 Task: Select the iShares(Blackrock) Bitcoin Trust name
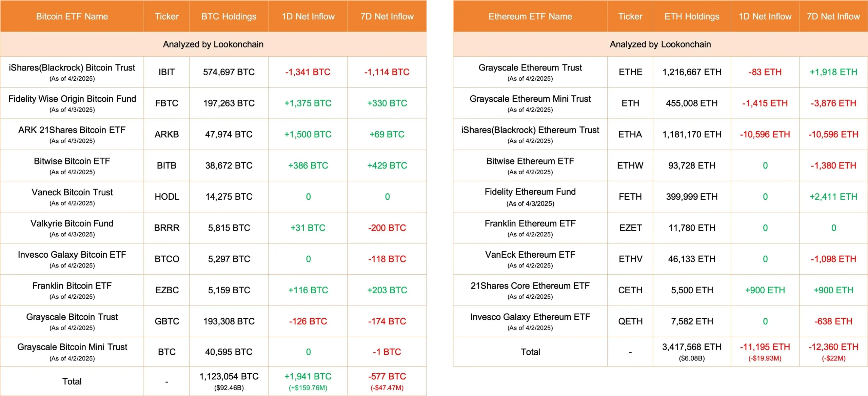(x=72, y=68)
